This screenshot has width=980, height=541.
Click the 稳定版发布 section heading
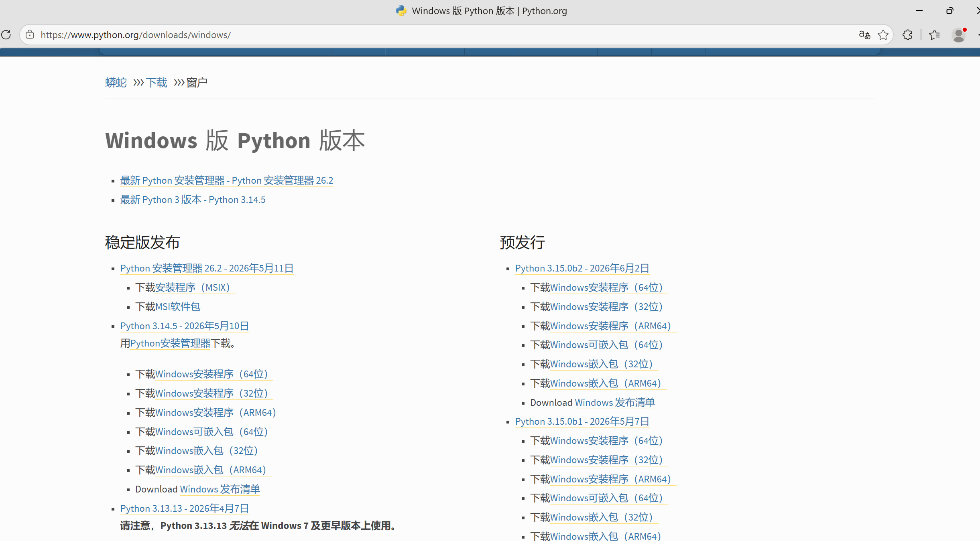point(142,243)
